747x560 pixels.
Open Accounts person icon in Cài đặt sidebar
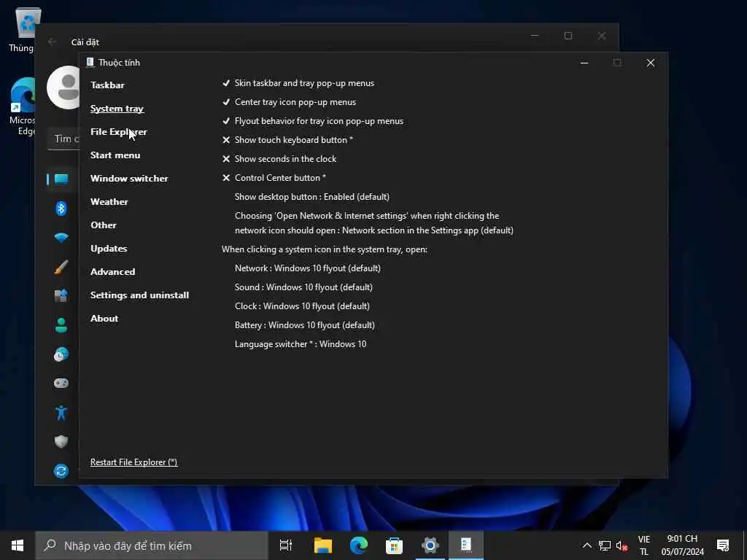click(x=61, y=325)
